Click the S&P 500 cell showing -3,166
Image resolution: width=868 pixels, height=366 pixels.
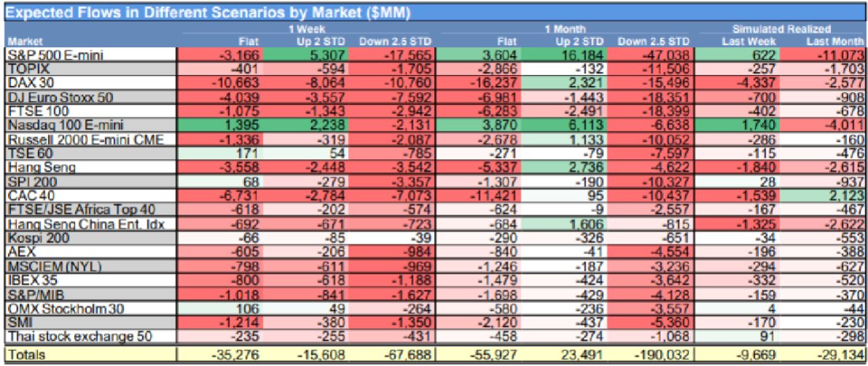[x=220, y=54]
